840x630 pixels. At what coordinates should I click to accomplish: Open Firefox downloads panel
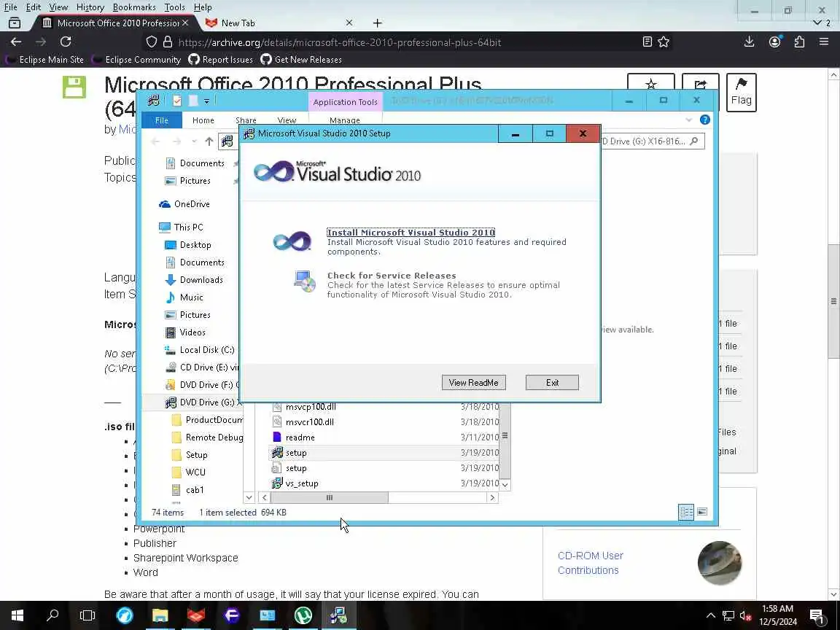coord(750,42)
